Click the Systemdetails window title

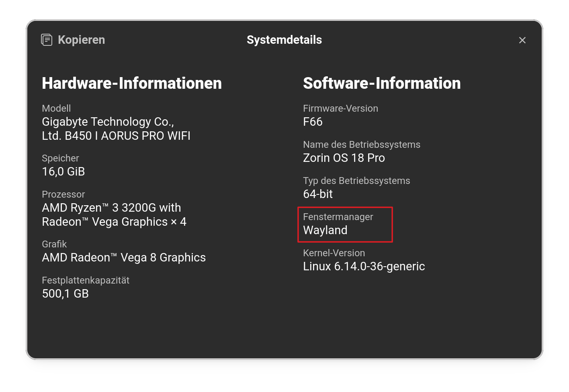pyautogui.click(x=284, y=40)
